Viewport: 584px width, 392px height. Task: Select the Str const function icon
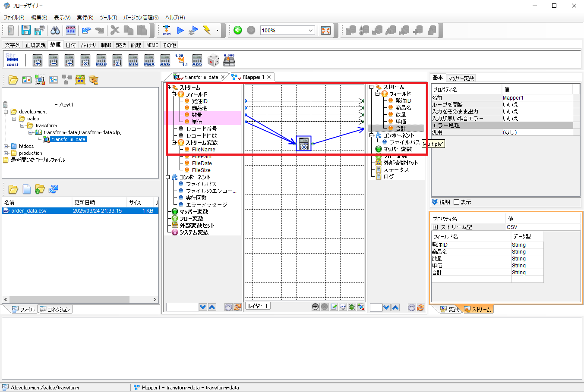(12, 60)
